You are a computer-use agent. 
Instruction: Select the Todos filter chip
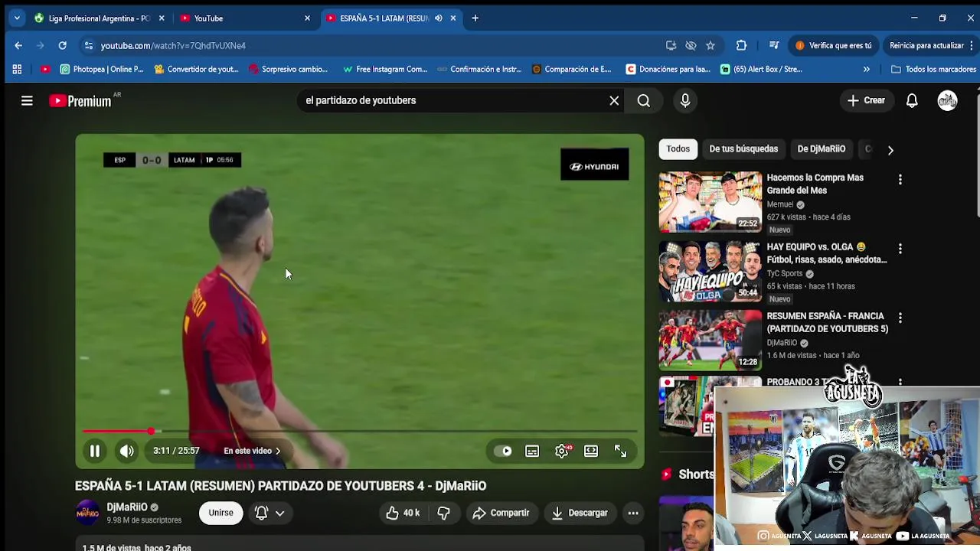[x=678, y=149]
